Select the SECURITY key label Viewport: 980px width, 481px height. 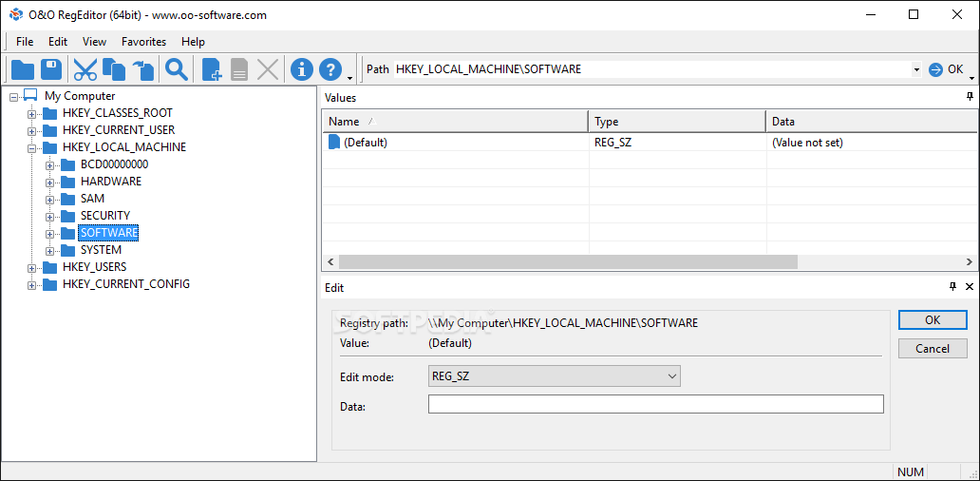pos(105,216)
